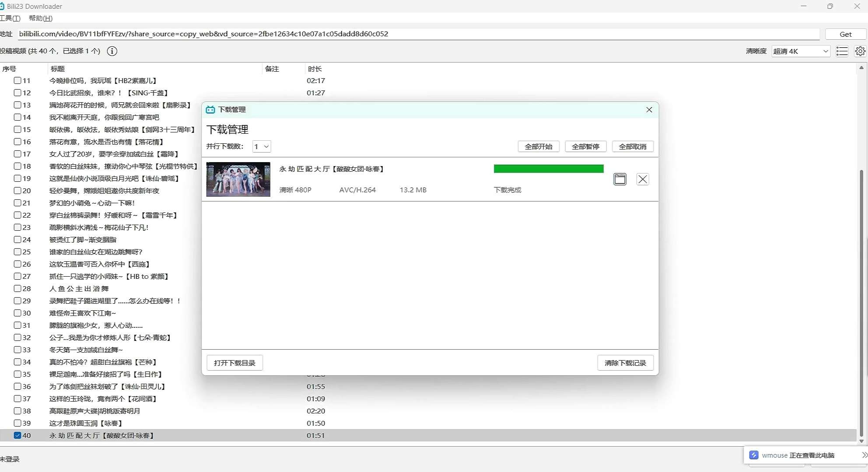Viewport: 868px width, 472px height.
Task: Remove the finished download item
Action: 643,179
